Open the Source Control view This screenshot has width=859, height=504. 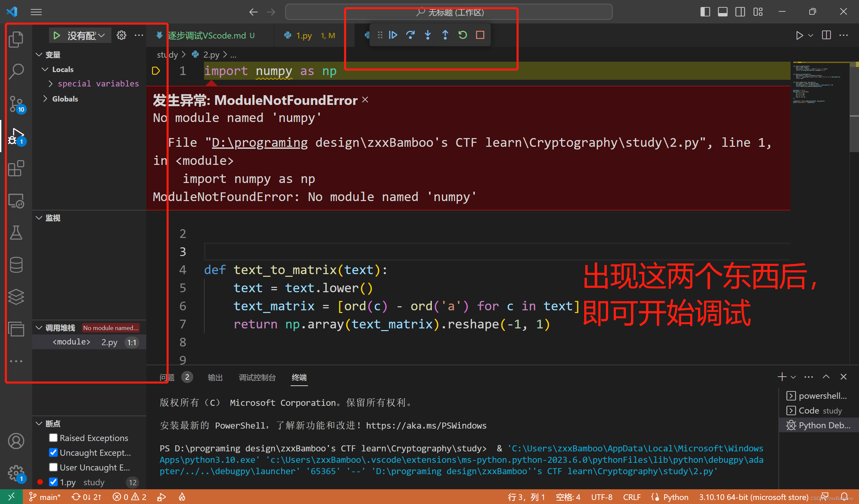click(16, 103)
